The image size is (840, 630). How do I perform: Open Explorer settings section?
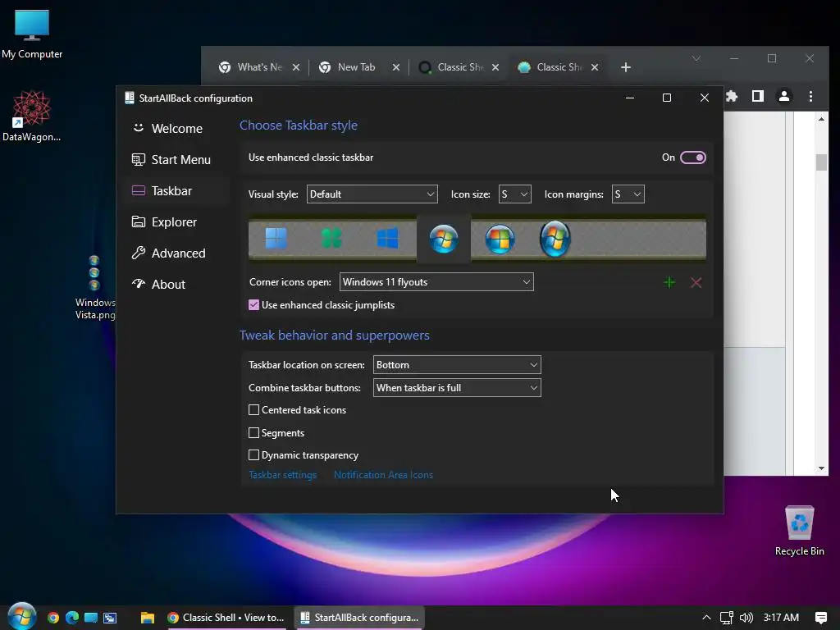tap(176, 221)
